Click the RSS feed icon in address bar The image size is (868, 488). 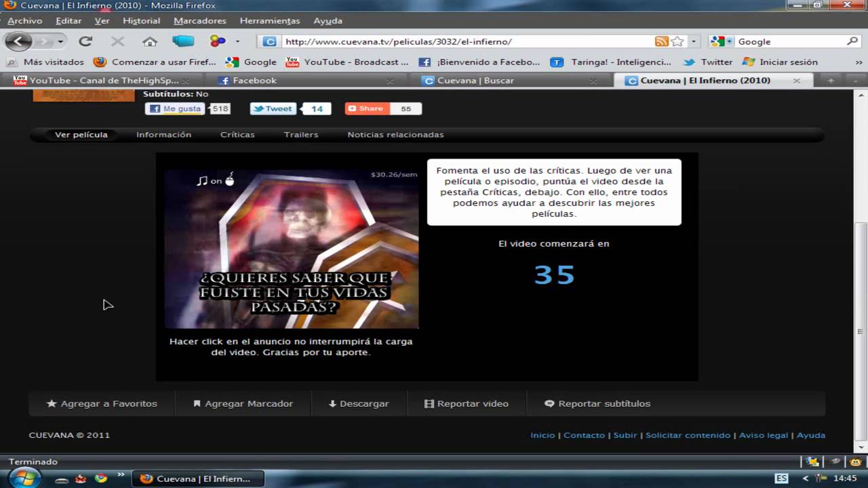point(662,41)
